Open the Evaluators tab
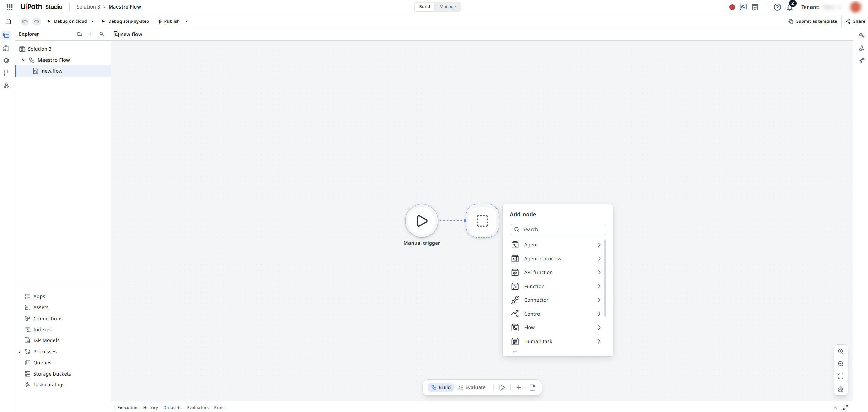 pyautogui.click(x=198, y=408)
